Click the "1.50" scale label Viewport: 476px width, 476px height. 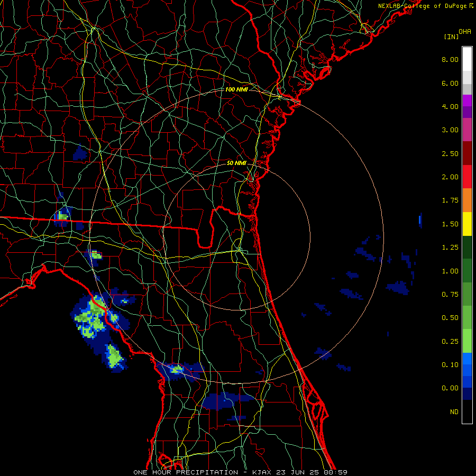[450, 224]
